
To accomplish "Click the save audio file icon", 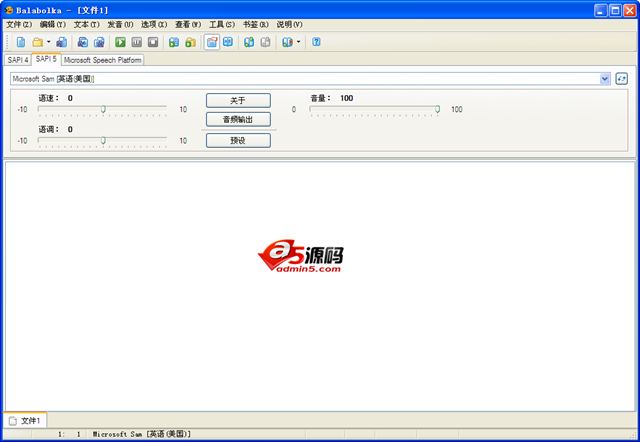I will pos(83,42).
